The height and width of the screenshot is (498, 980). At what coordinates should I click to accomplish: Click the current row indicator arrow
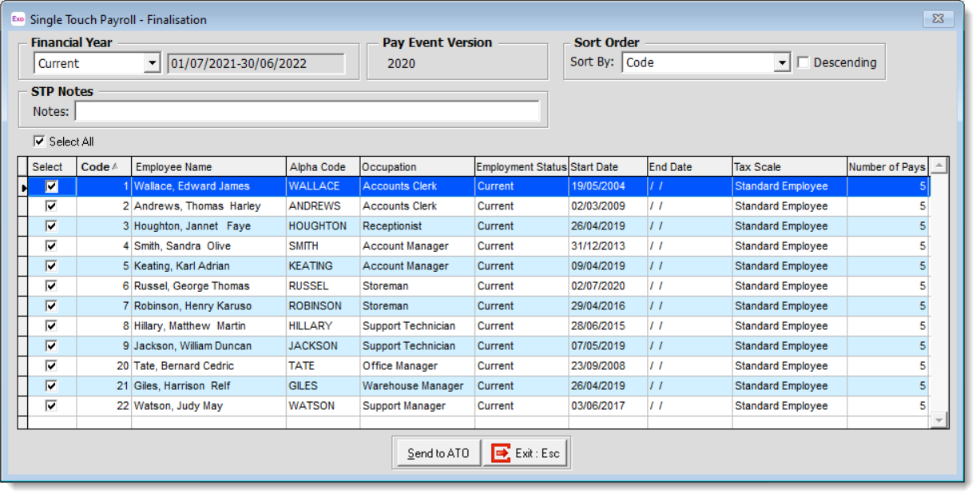coord(23,187)
